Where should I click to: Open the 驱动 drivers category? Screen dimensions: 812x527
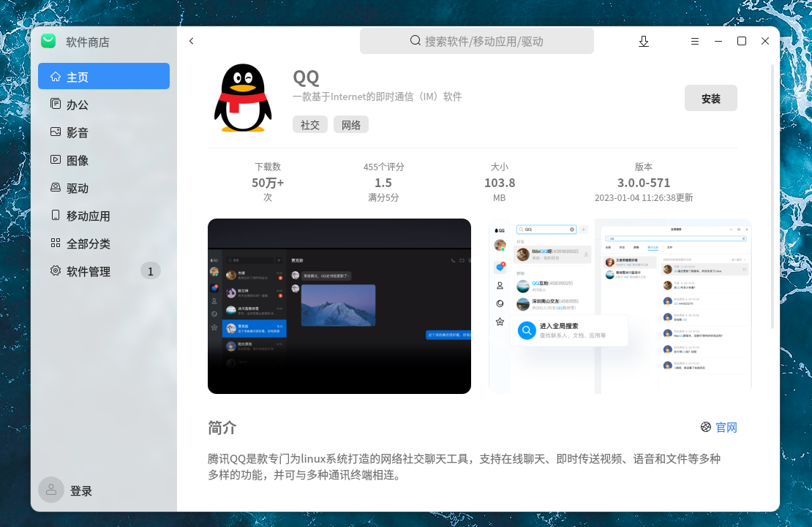(x=104, y=188)
